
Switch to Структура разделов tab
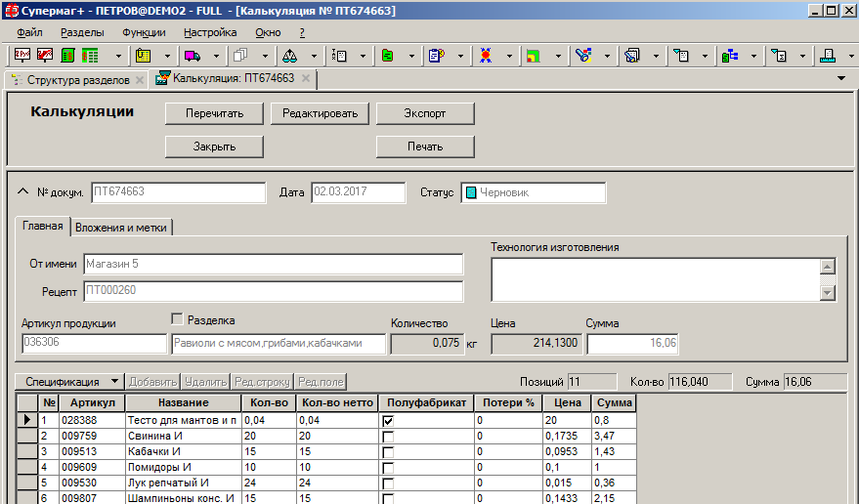[x=78, y=80]
